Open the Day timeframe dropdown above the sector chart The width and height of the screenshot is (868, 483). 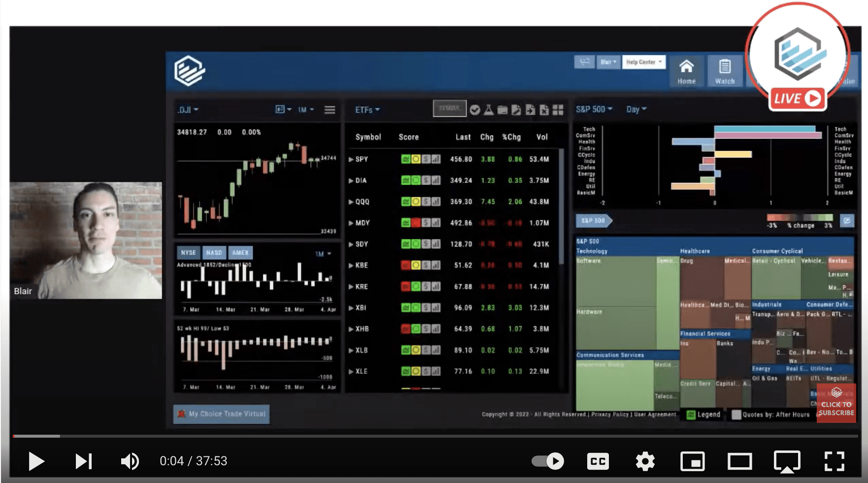coord(636,109)
